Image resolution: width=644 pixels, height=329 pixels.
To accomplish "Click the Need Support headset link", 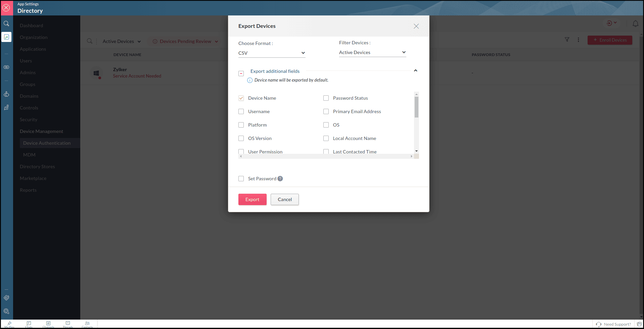I will (x=613, y=324).
